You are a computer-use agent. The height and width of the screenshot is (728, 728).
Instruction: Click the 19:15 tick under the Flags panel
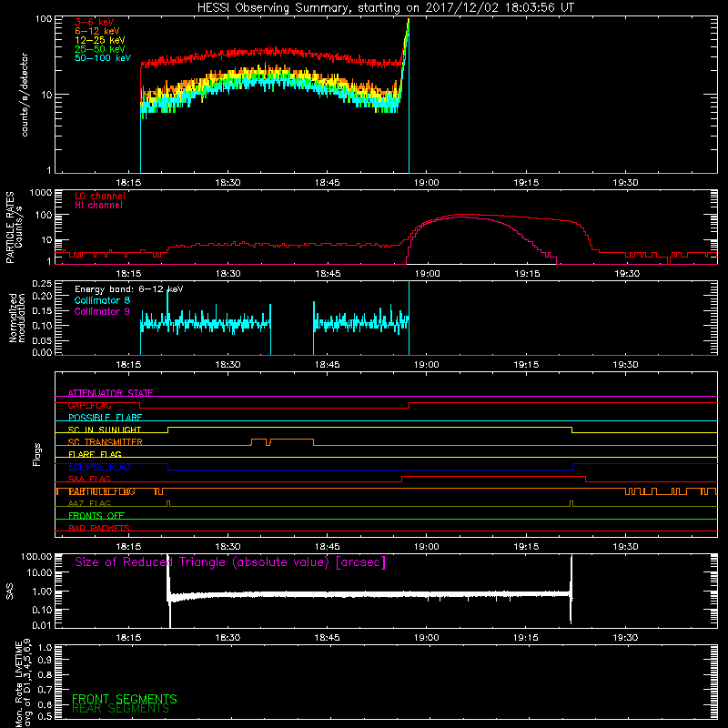(526, 547)
